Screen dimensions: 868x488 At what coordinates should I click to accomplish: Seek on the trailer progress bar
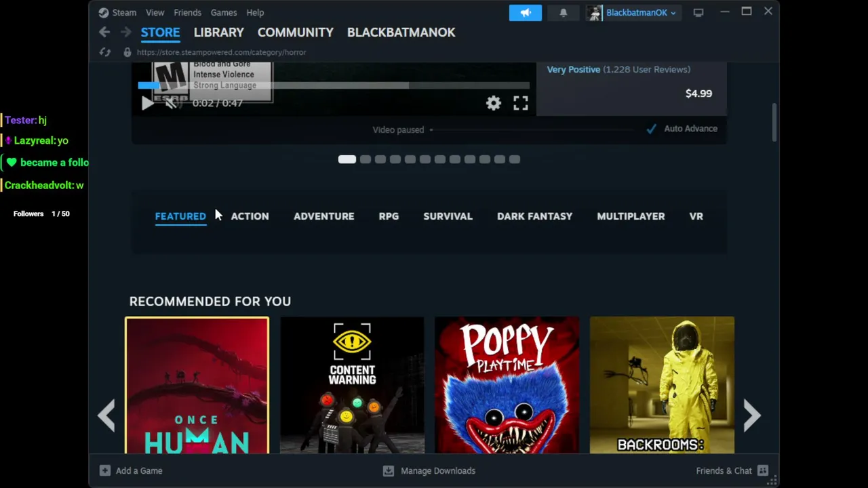pos(334,85)
